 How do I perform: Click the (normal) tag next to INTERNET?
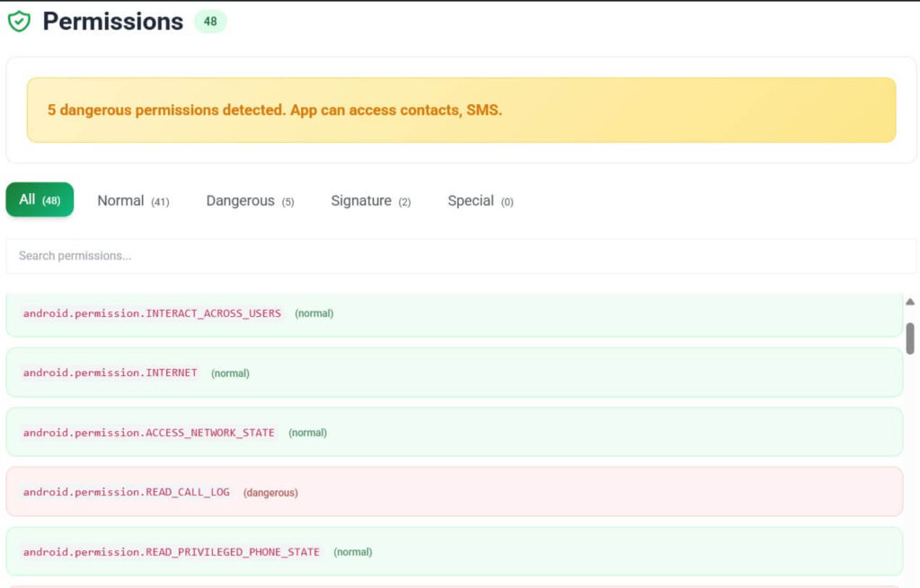[230, 373]
